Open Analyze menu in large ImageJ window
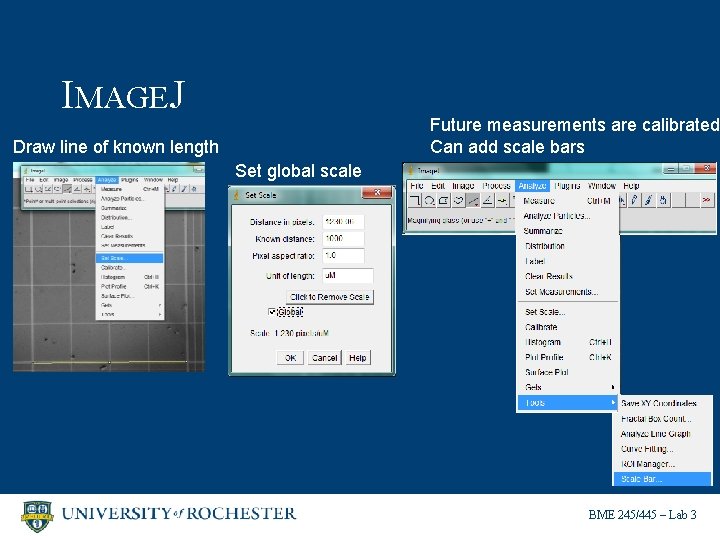 (532, 186)
